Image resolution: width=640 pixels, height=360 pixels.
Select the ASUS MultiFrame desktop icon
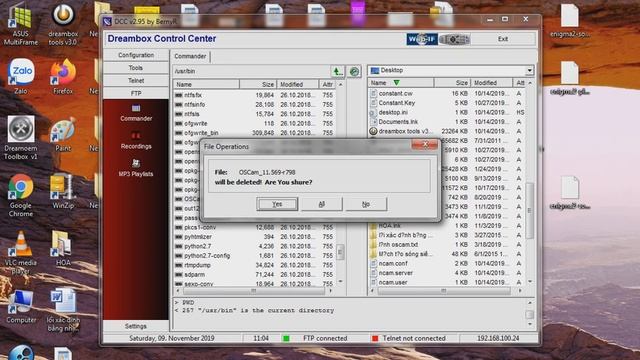pyautogui.click(x=21, y=24)
